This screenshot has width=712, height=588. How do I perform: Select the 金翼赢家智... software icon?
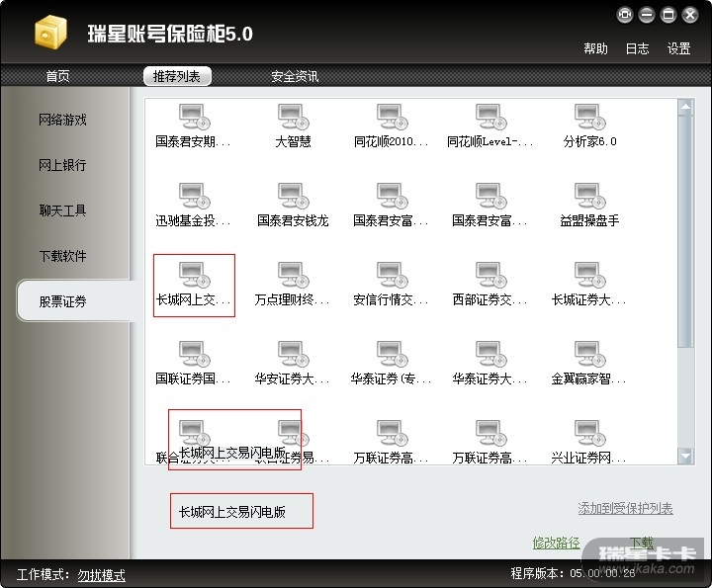pos(589,354)
